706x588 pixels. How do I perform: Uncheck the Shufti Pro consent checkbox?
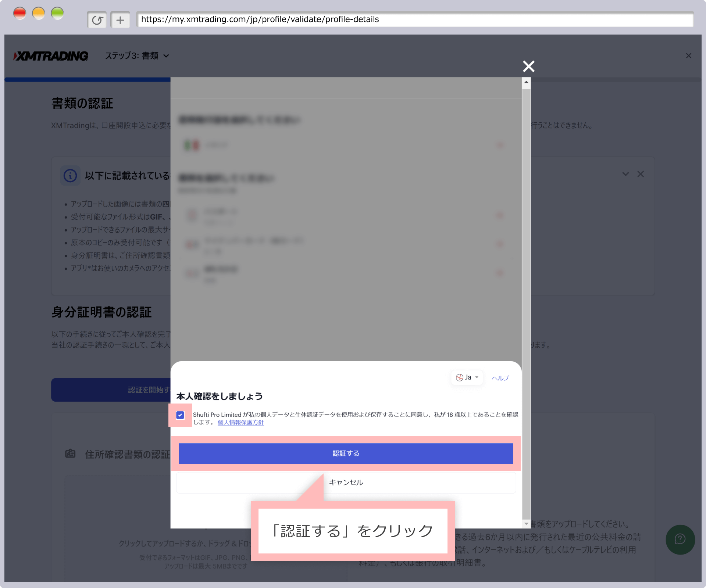180,415
